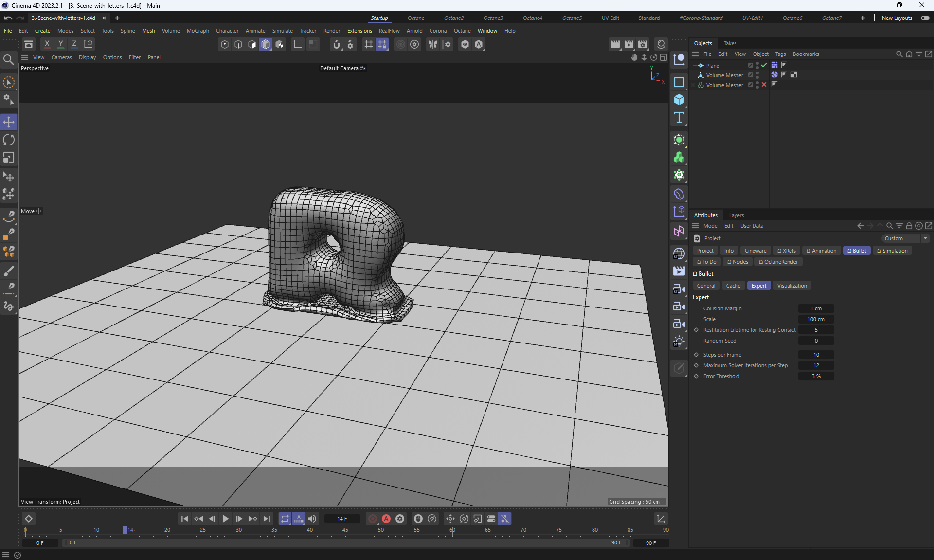Image resolution: width=934 pixels, height=560 pixels.
Task: Click the Cube primitive icon
Action: (679, 100)
